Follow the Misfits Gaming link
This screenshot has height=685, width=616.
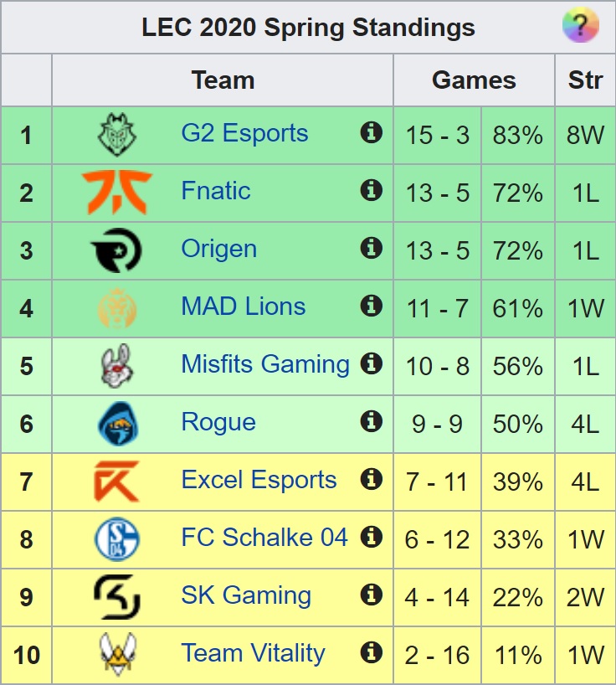coord(265,364)
